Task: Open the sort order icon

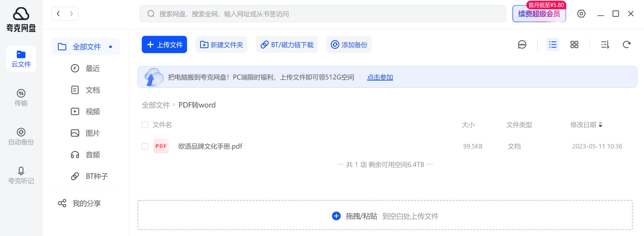Action: pos(604,45)
